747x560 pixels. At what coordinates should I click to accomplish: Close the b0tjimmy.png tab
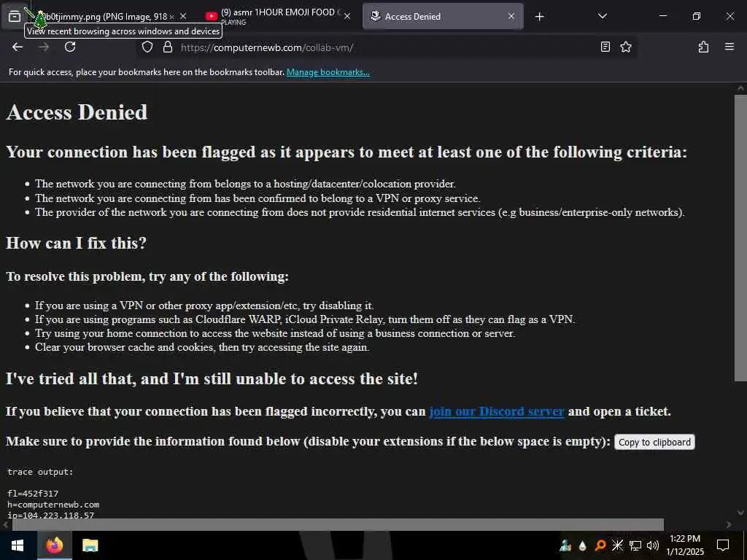pos(183,17)
